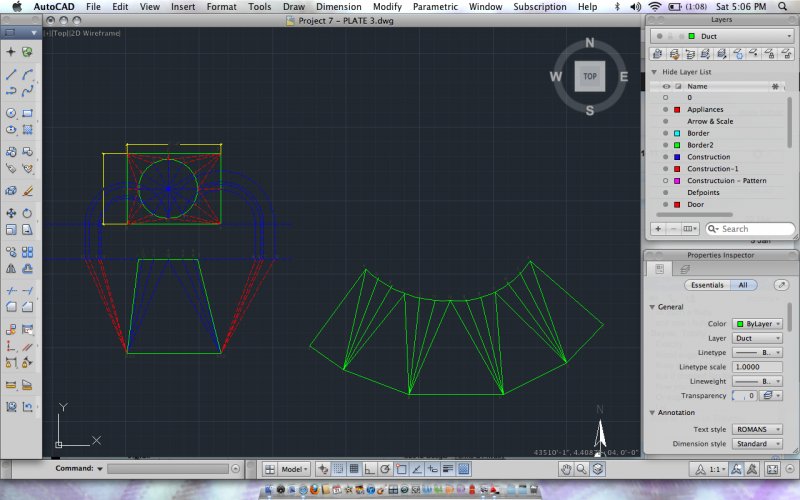Viewport: 800px width, 500px height.
Task: Click the layer Search field
Action: coord(750,229)
